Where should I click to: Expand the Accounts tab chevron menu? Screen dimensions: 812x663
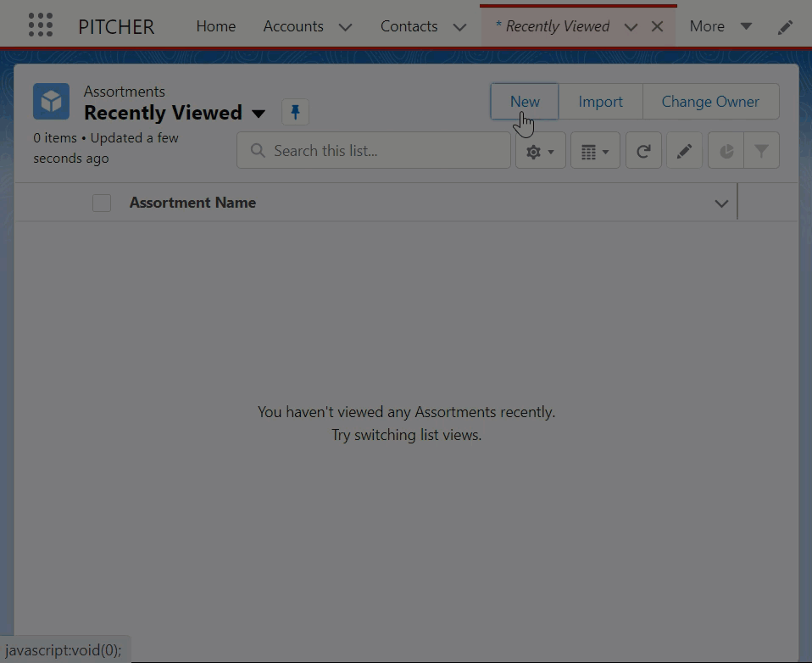[345, 27]
